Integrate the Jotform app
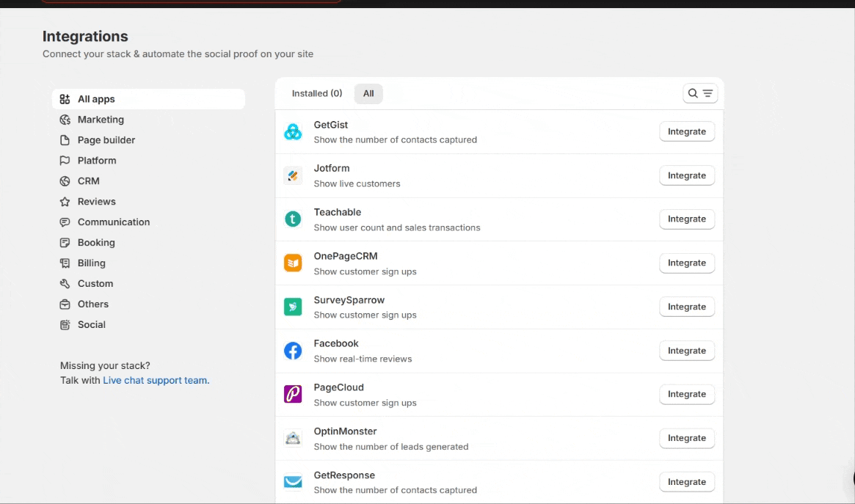 click(686, 175)
